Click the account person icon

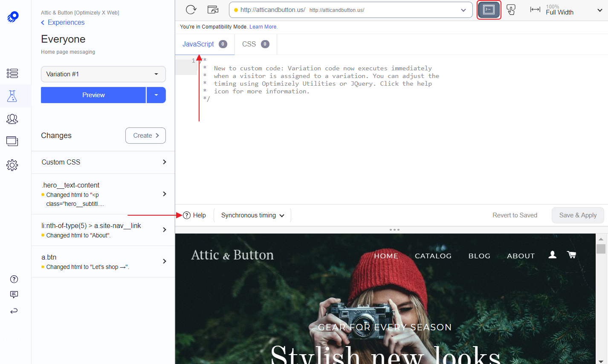coord(552,254)
